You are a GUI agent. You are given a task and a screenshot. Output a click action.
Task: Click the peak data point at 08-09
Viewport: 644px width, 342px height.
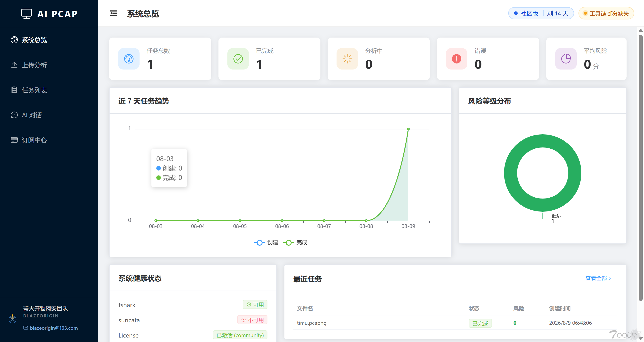click(x=408, y=129)
